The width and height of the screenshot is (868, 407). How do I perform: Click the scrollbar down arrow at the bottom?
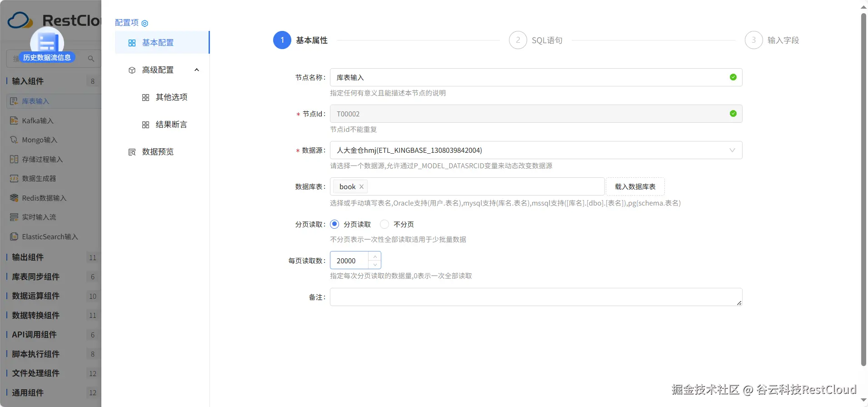(864, 401)
